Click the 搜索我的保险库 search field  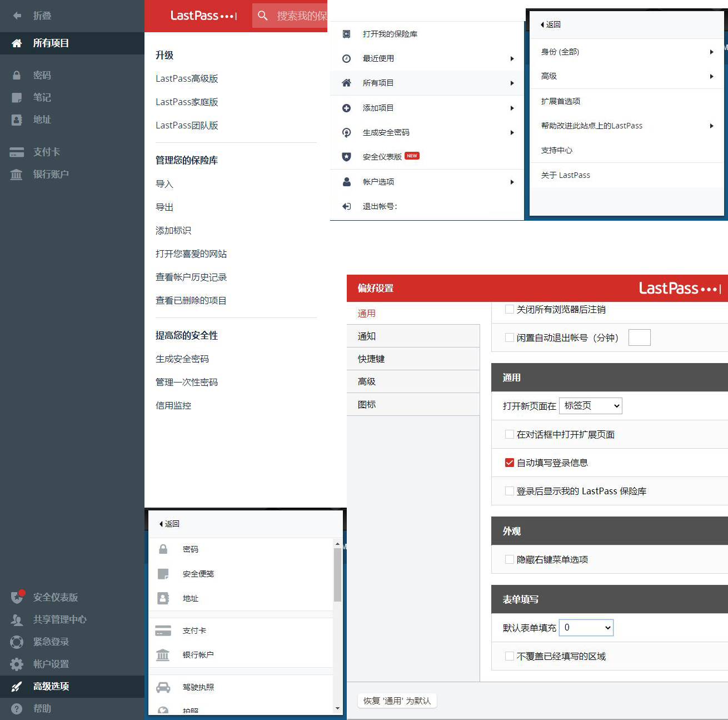tap(290, 16)
